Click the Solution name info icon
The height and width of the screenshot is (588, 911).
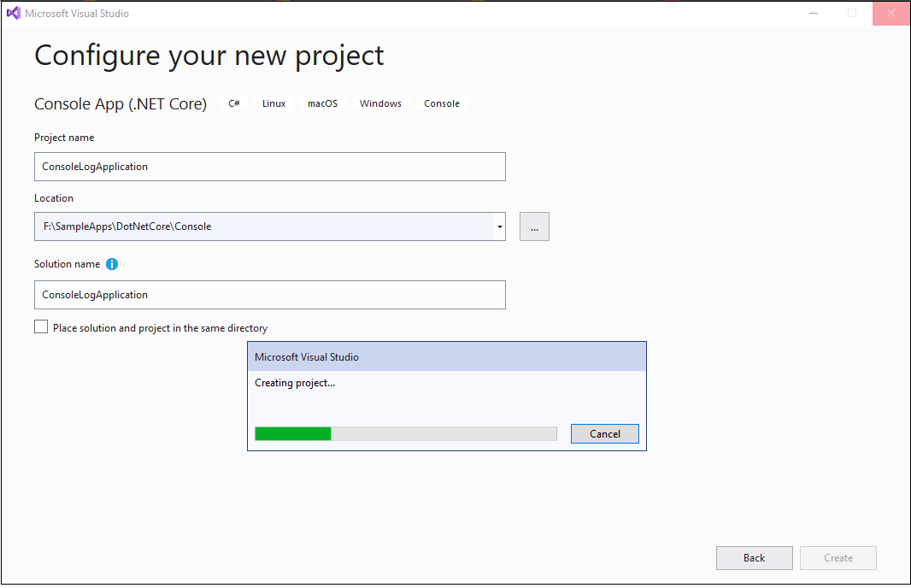112,264
